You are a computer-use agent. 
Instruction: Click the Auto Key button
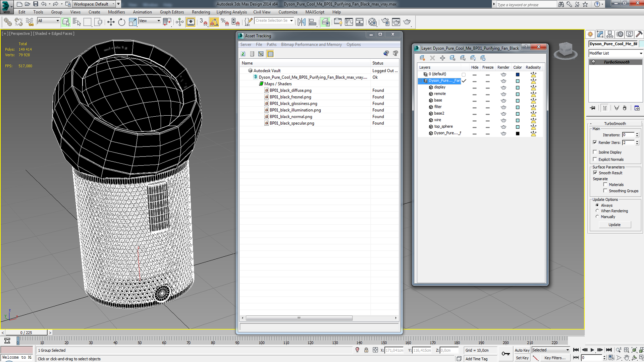tap(522, 350)
